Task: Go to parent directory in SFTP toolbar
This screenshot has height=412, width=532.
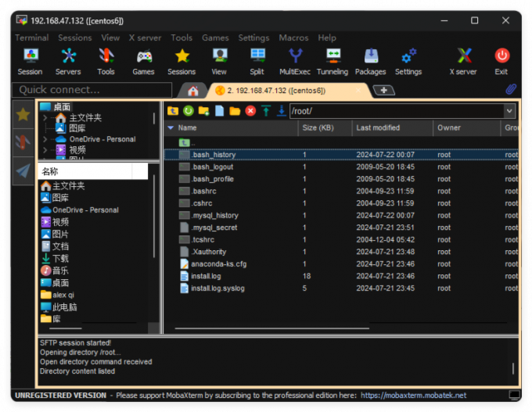Action: 173,111
